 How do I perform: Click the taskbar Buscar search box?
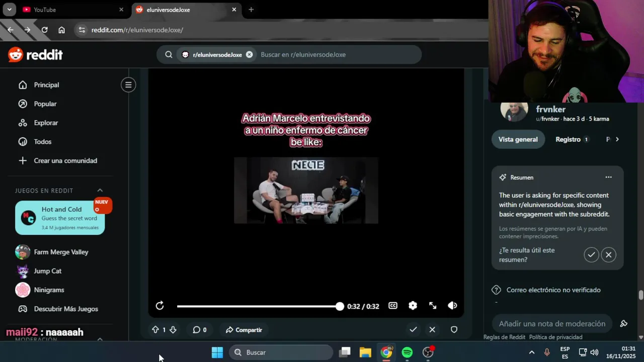tap(281, 352)
